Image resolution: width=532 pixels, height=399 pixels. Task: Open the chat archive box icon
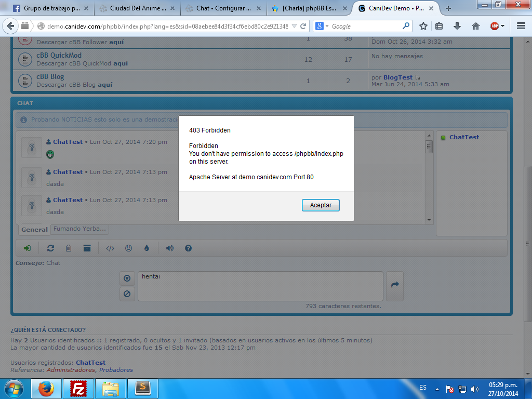87,248
